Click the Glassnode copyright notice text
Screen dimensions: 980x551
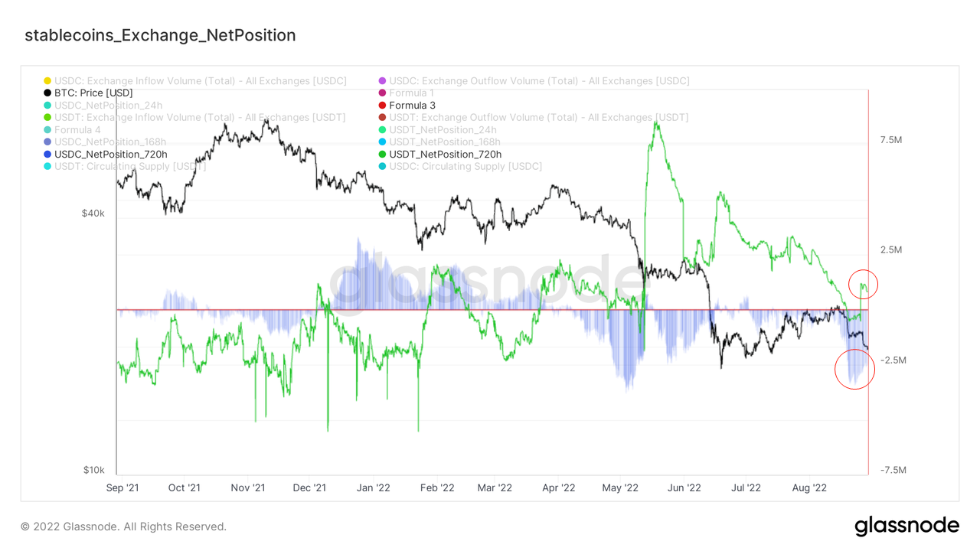click(123, 527)
